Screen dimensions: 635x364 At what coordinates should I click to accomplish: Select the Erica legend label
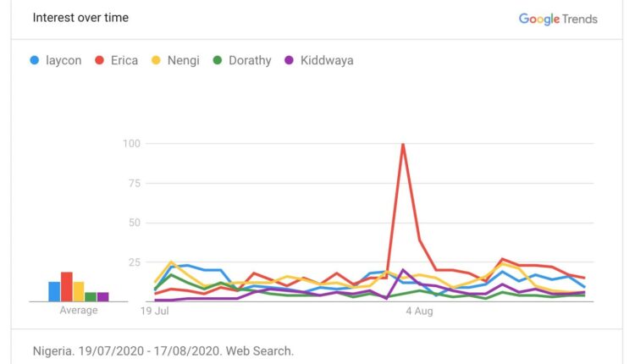[124, 60]
